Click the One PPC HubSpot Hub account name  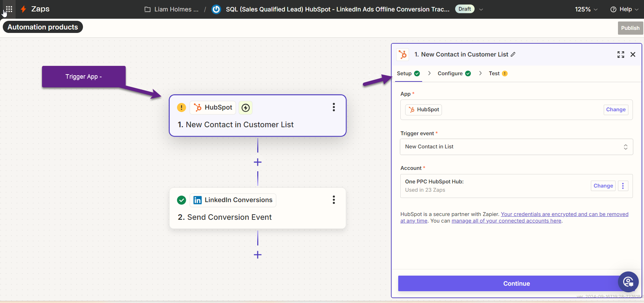[434, 182]
